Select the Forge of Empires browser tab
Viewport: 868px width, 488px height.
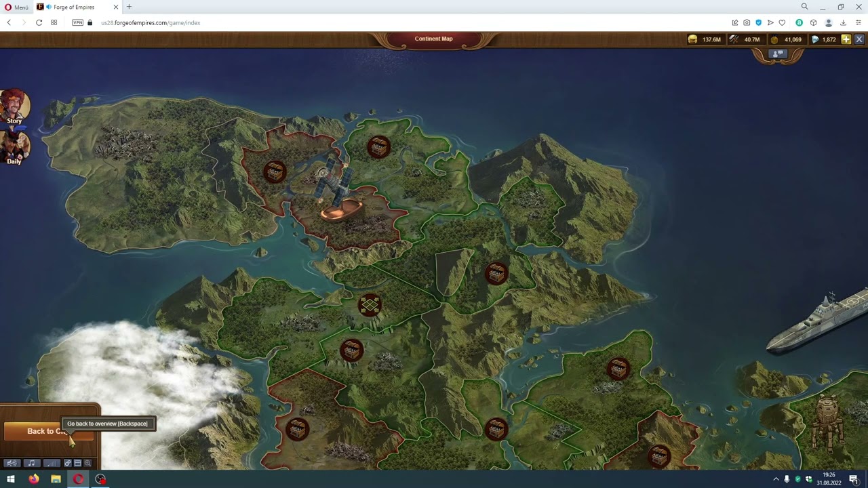pyautogui.click(x=78, y=7)
